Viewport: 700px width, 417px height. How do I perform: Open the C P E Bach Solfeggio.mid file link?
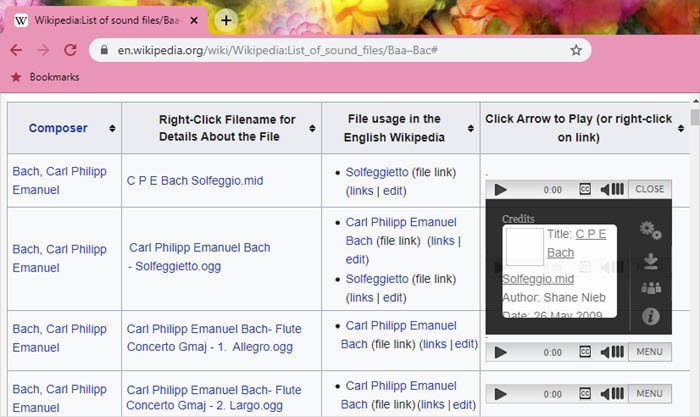click(194, 181)
